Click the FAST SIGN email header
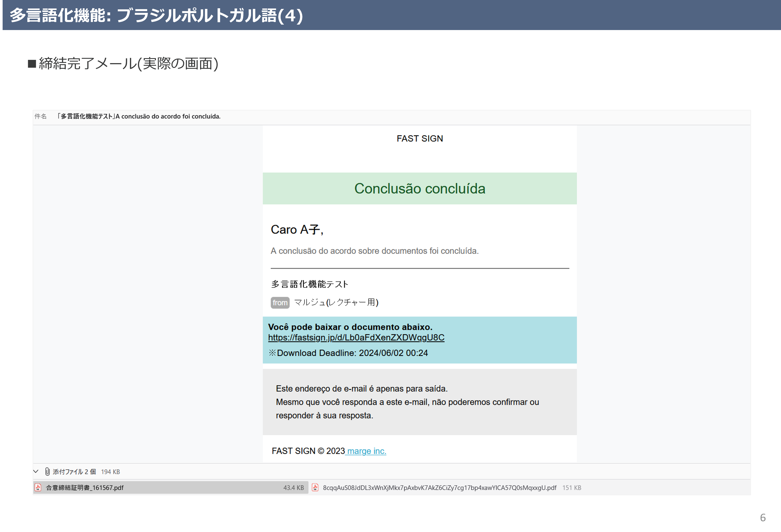The image size is (781, 532). 419,138
